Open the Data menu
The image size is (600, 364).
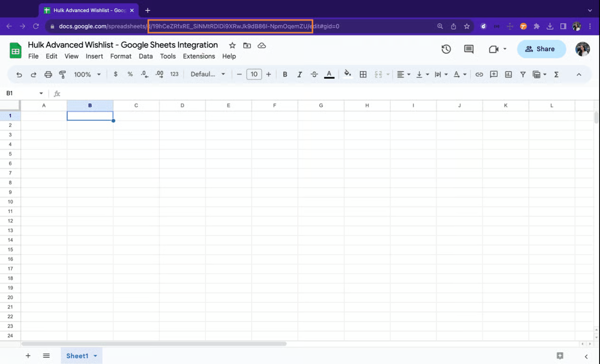coord(146,56)
